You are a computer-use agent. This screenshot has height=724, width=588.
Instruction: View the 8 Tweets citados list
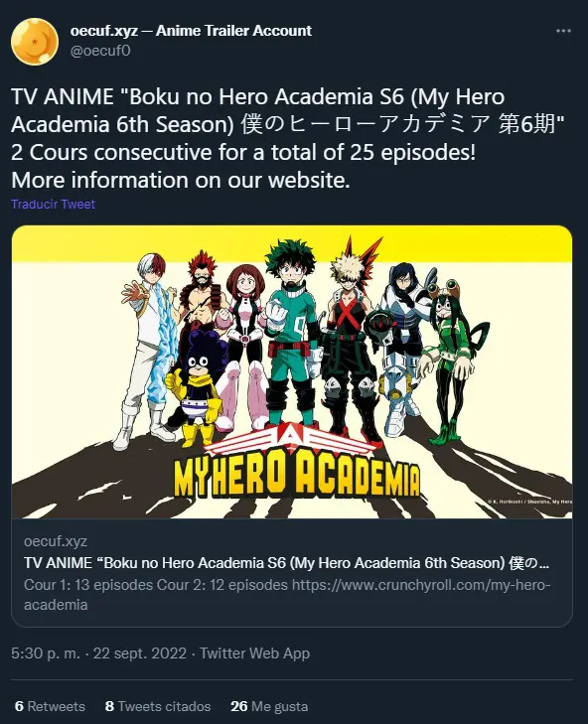coord(158,706)
